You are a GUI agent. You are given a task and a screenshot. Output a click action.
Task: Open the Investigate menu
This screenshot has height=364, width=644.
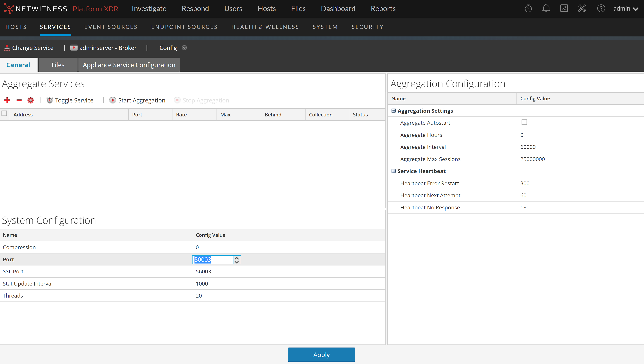click(x=149, y=8)
